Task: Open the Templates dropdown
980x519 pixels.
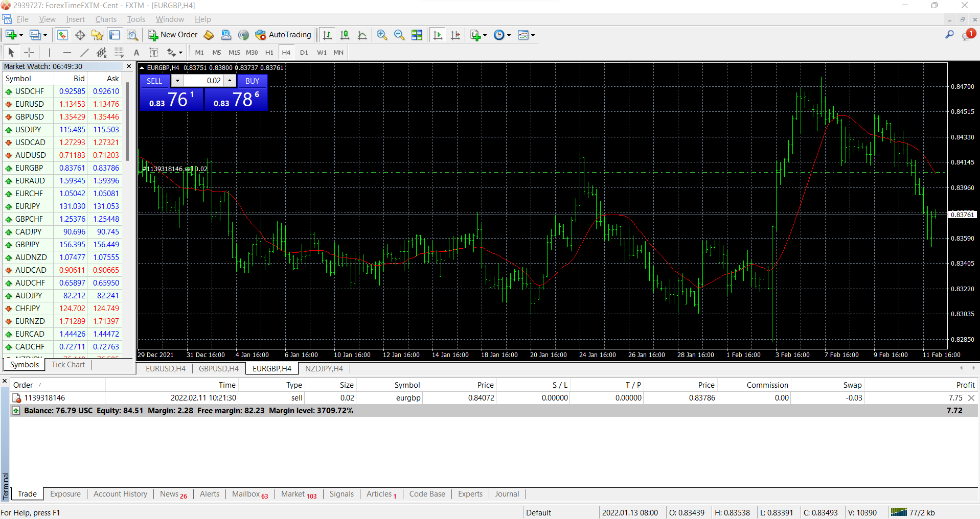Action: tap(526, 35)
